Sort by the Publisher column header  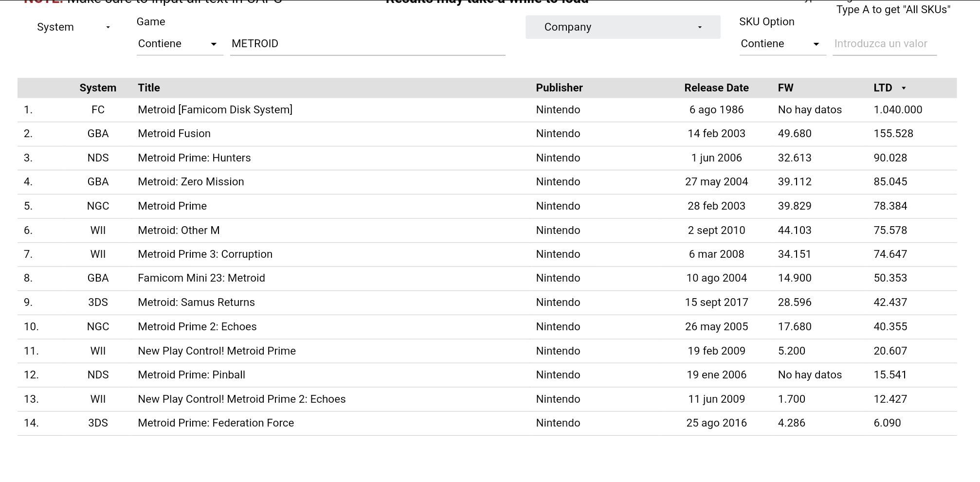coord(559,88)
